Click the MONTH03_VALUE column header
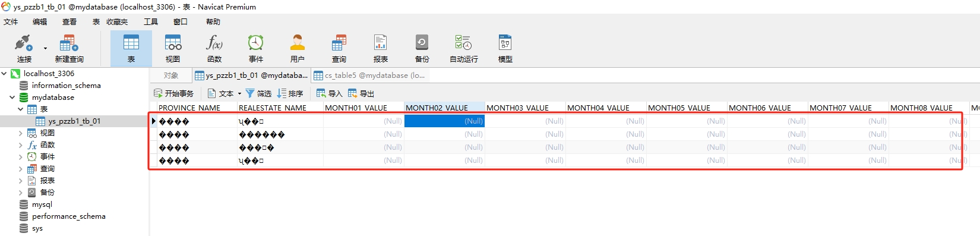Screen dimensions: 980x236 [525, 108]
